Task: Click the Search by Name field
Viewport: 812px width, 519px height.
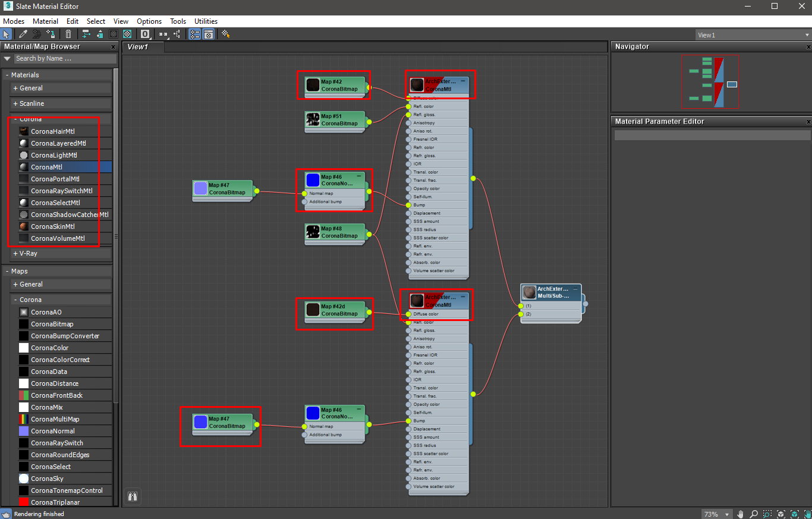Action: (x=65, y=58)
